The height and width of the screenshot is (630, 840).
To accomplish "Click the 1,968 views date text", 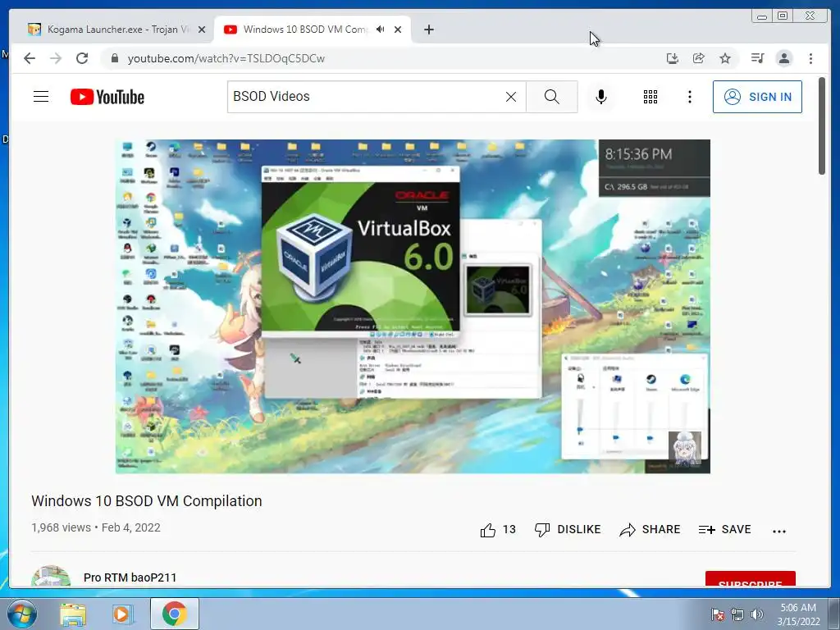I will click(x=96, y=527).
